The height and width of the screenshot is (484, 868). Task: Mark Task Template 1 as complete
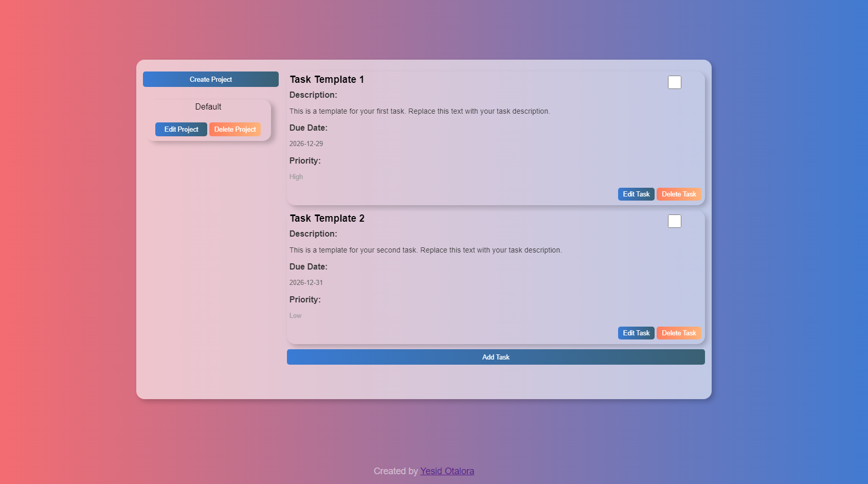point(674,82)
